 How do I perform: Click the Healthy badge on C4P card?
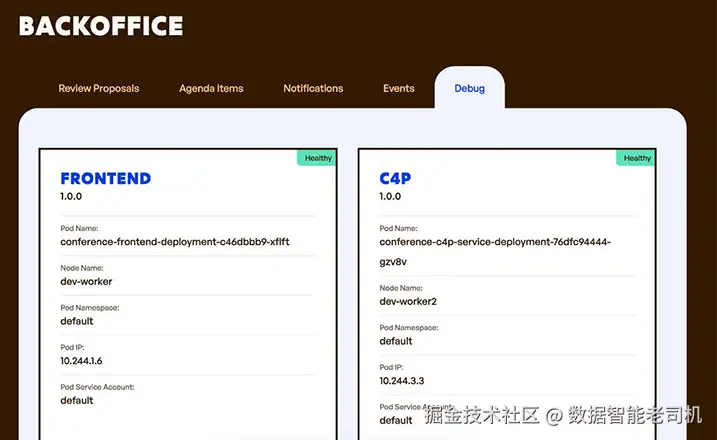pyautogui.click(x=636, y=158)
